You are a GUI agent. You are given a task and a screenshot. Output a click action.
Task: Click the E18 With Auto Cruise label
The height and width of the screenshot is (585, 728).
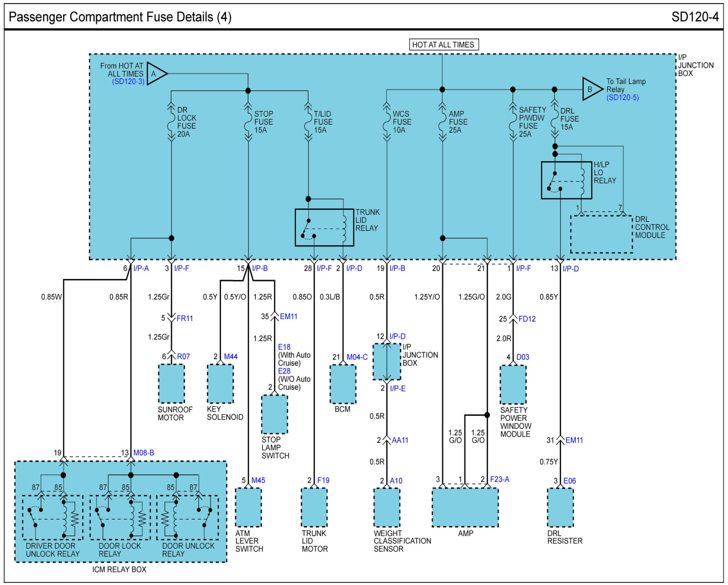coord(284,347)
